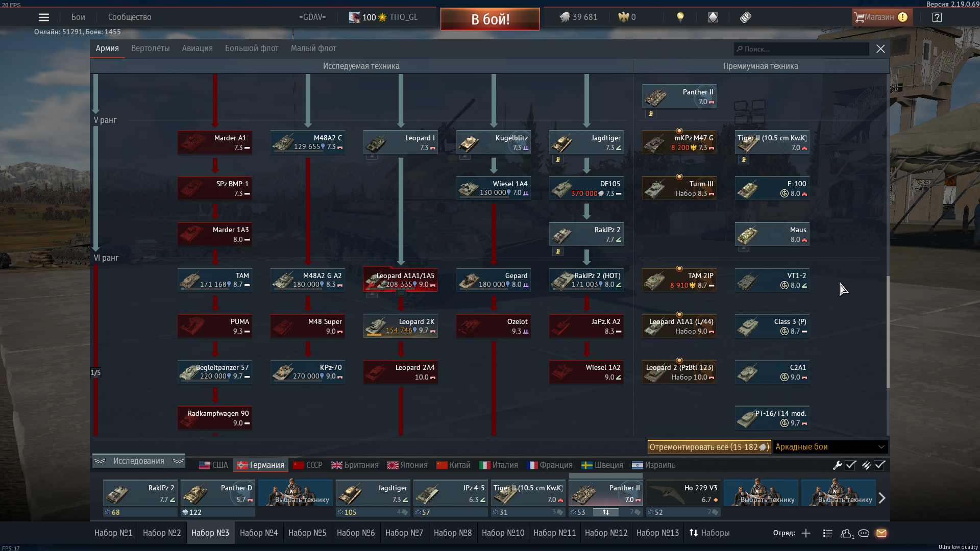Click the search field Поиск
Viewport: 980px width, 551px height.
801,49
